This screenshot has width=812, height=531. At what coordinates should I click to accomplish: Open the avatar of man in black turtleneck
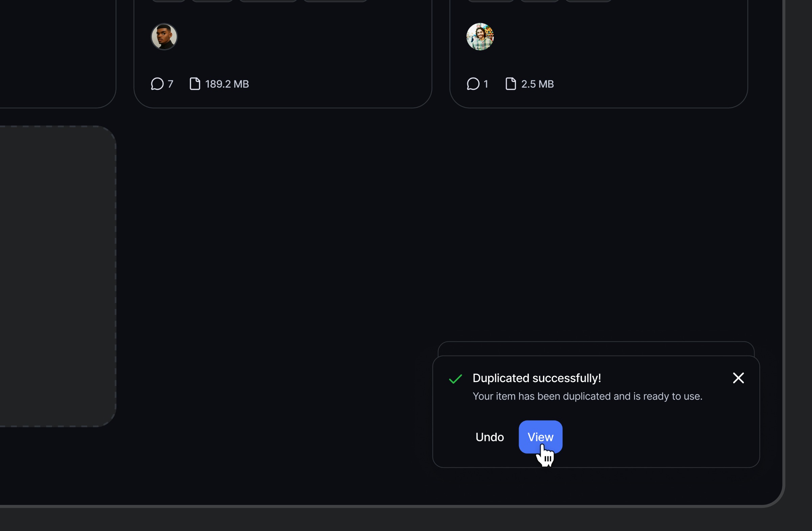coord(164,37)
